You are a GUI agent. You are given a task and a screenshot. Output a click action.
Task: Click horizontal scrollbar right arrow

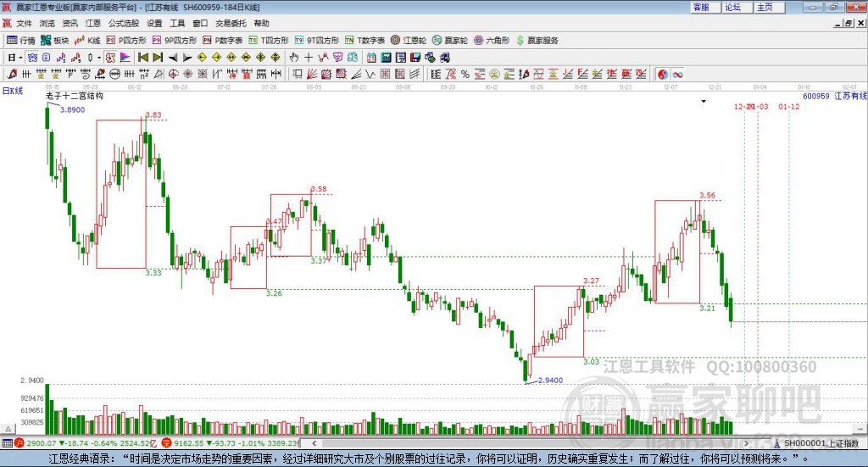[x=746, y=443]
